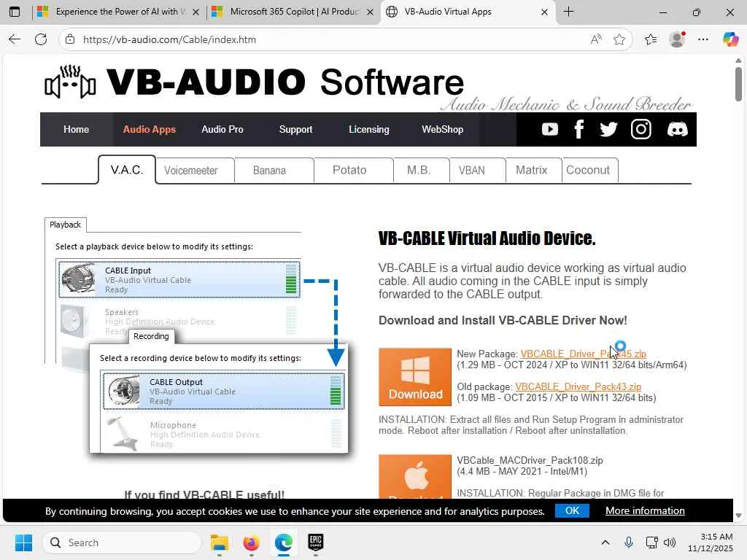Image resolution: width=747 pixels, height=560 pixels.
Task: Click the page vertical scrollbar thumb
Action: [738, 84]
